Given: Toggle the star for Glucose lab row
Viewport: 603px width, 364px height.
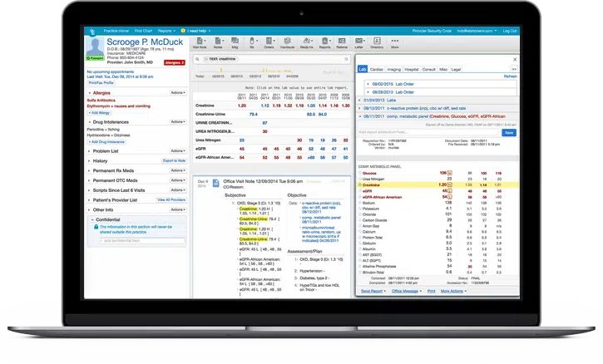Looking at the screenshot, I should coord(360,173).
